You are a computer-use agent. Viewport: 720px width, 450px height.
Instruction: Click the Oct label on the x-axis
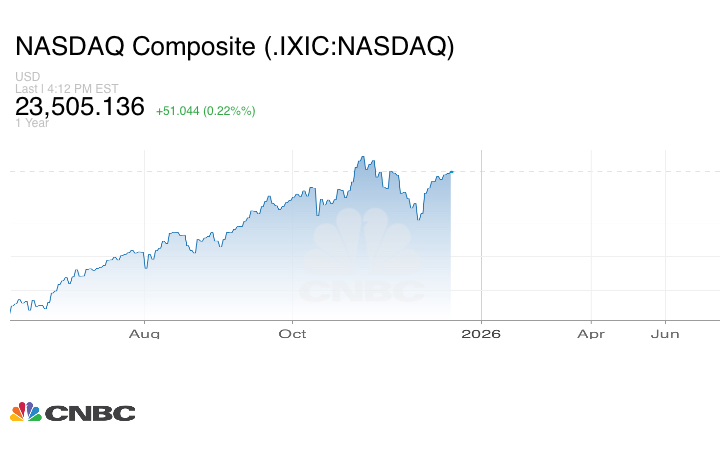tap(292, 334)
